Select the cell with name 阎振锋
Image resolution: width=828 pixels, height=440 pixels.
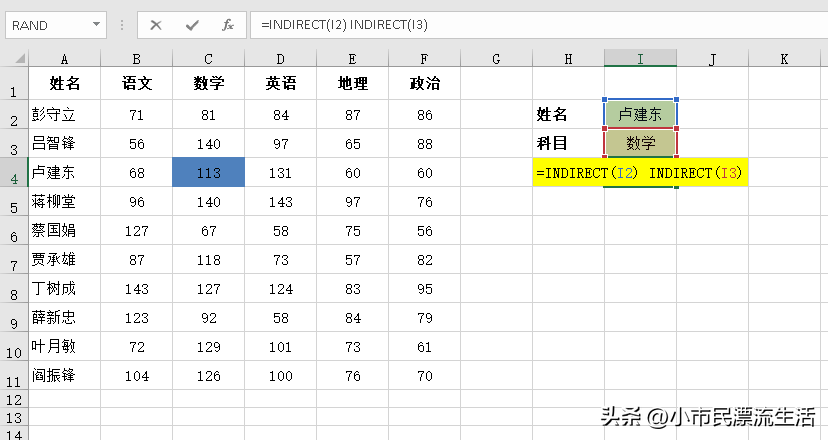[64, 376]
